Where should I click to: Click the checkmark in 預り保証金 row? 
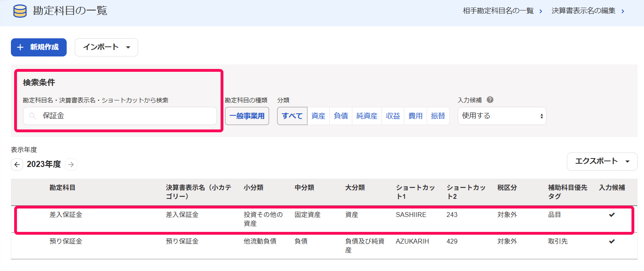[x=612, y=242]
